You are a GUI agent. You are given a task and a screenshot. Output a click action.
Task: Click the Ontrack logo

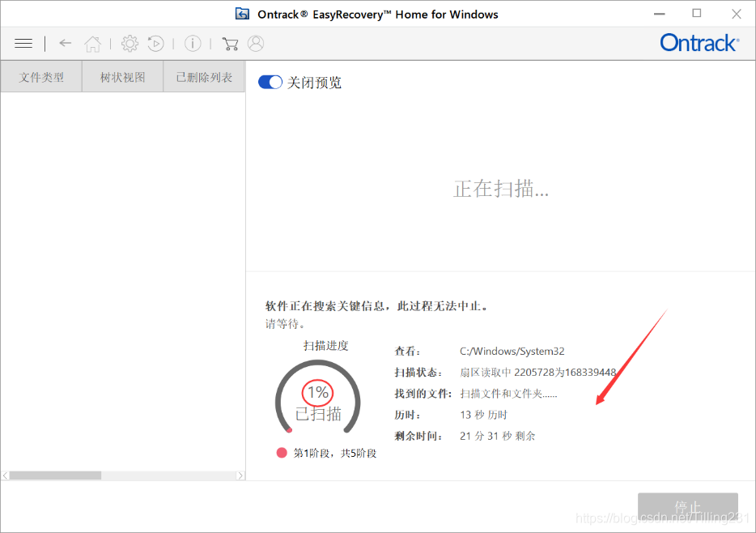(x=699, y=43)
